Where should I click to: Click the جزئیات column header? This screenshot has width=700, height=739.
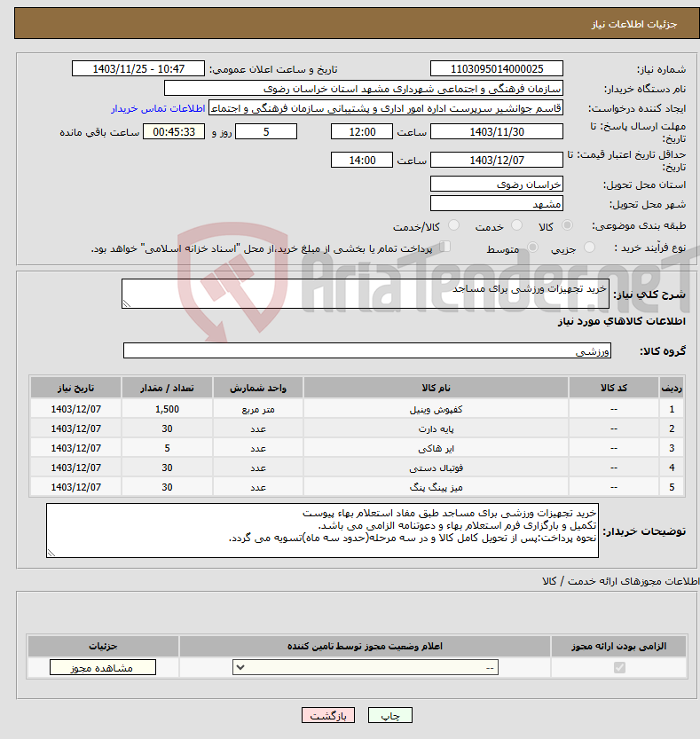[x=103, y=646]
